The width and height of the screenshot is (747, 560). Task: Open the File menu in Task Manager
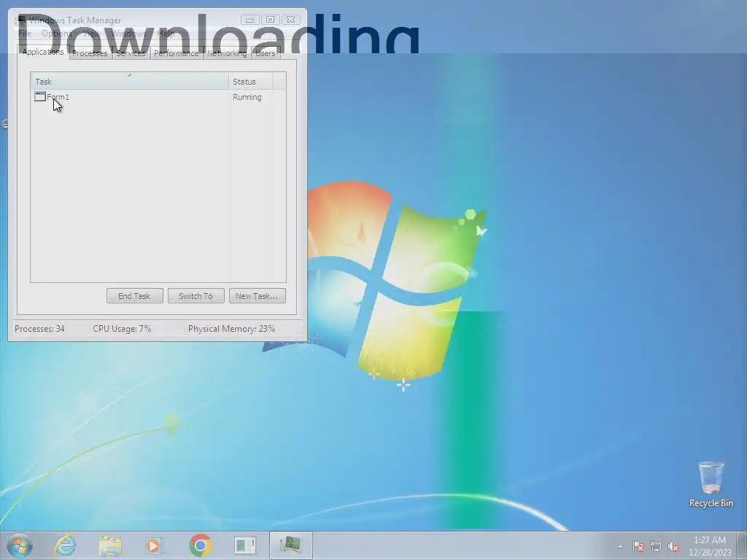click(25, 34)
